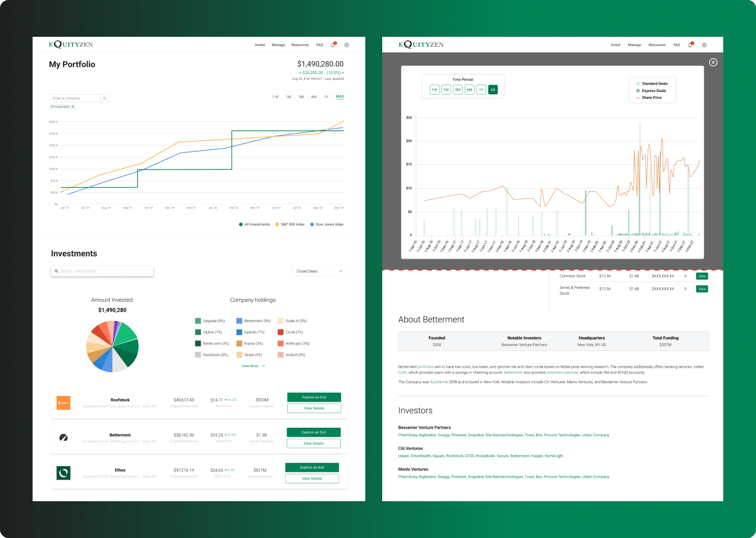This screenshot has height=538, width=756.
Task: Open the 'founded' link in company description
Action: pos(437,382)
